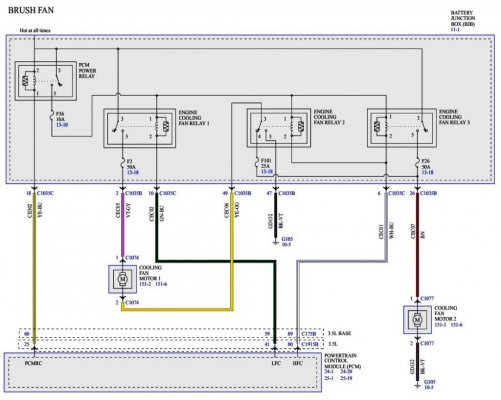Image resolution: width=501 pixels, height=400 pixels.
Task: Click the Cooling Fan Motor 2 symbol
Action: pos(417,320)
